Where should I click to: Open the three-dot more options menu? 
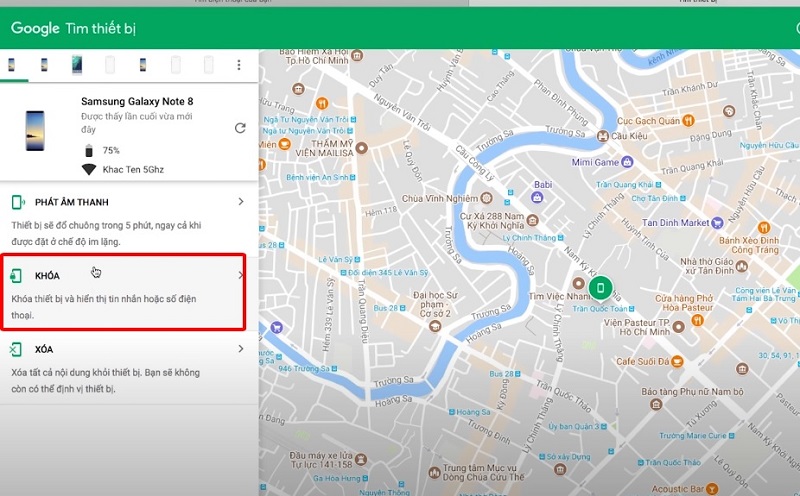tap(239, 65)
